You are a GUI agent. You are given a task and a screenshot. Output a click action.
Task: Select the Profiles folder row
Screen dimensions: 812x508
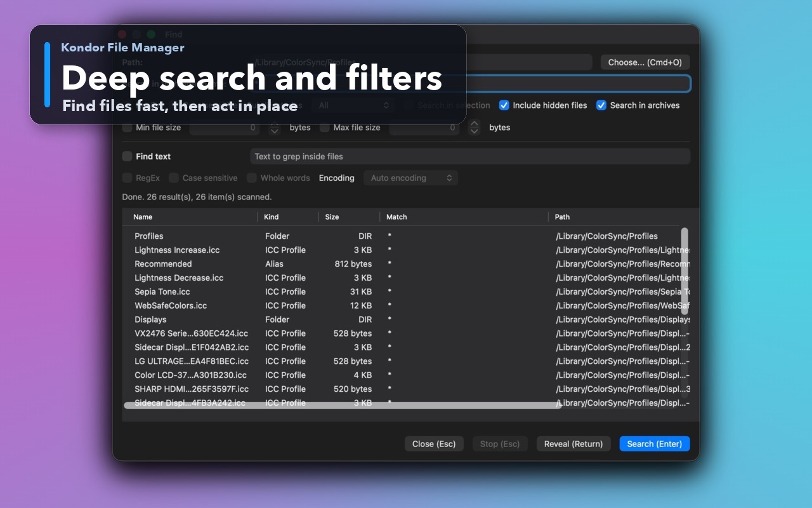coord(406,236)
